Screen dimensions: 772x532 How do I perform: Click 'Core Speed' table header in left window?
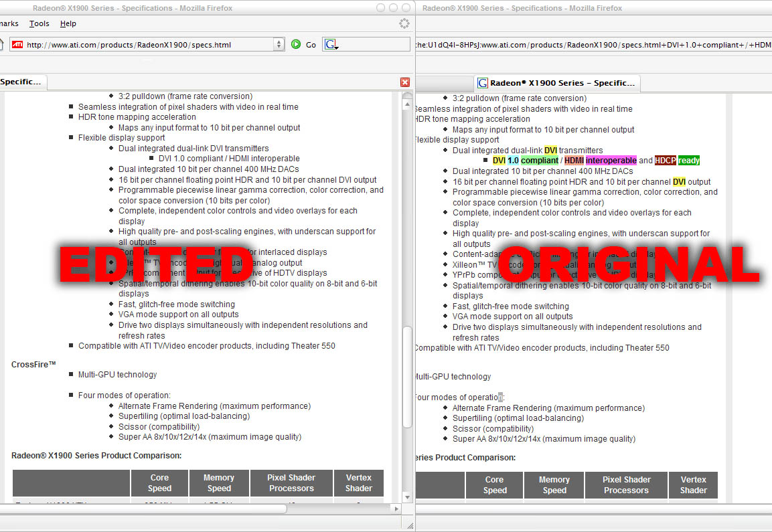pos(159,482)
